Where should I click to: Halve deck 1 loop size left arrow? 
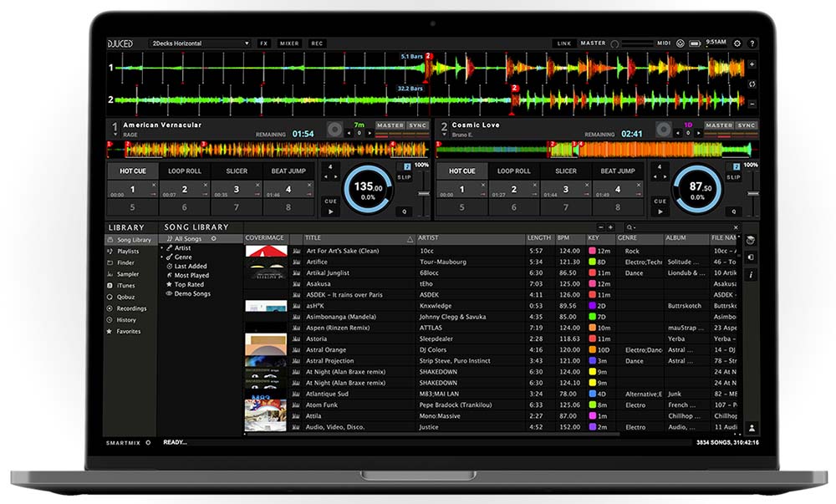pos(326,177)
